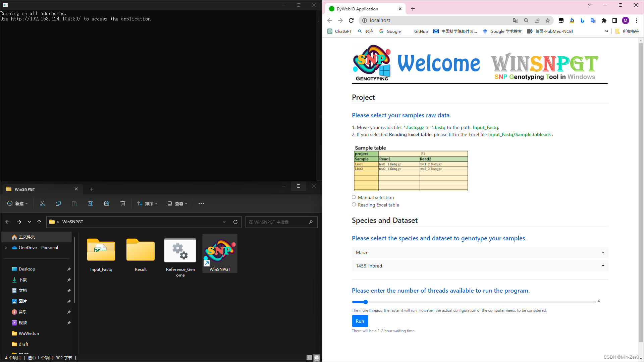644x362 pixels.
Task: Select the Reading Excel table option
Action: [354, 204]
